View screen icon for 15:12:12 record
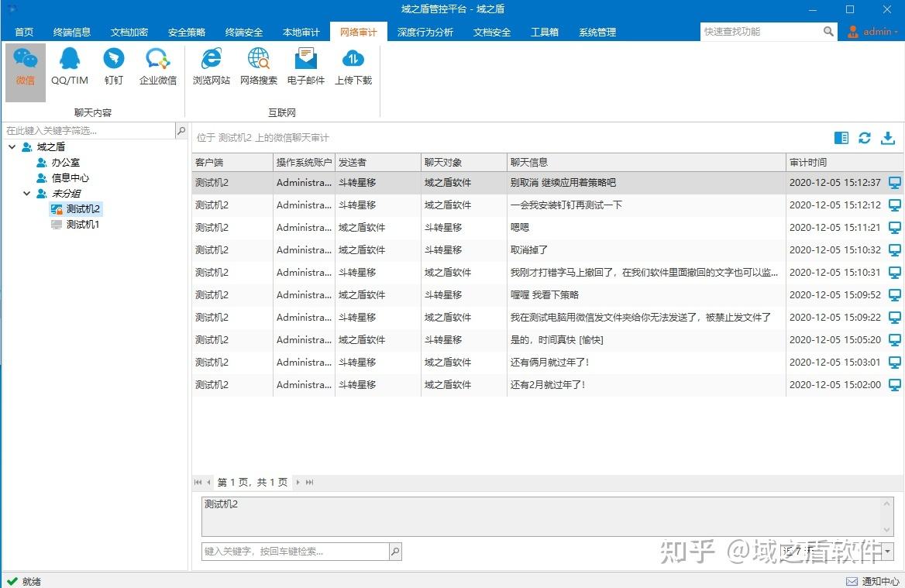 pos(895,205)
